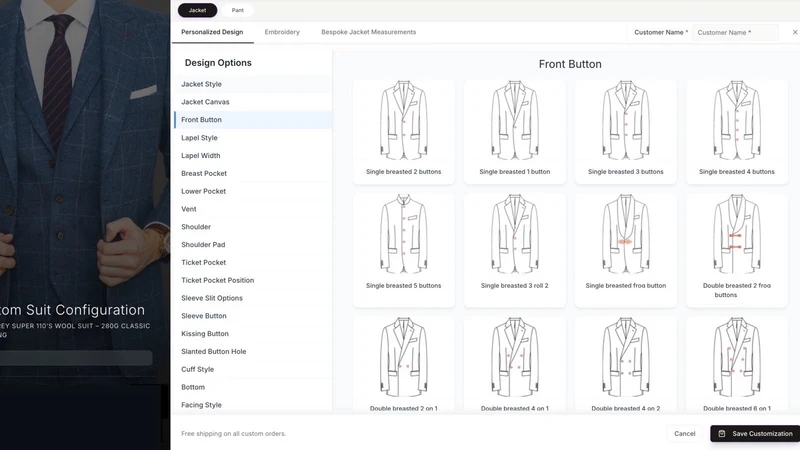Pick Double breasted 4 on 2 option
Image resolution: width=800 pixels, height=450 pixels.
(x=626, y=364)
